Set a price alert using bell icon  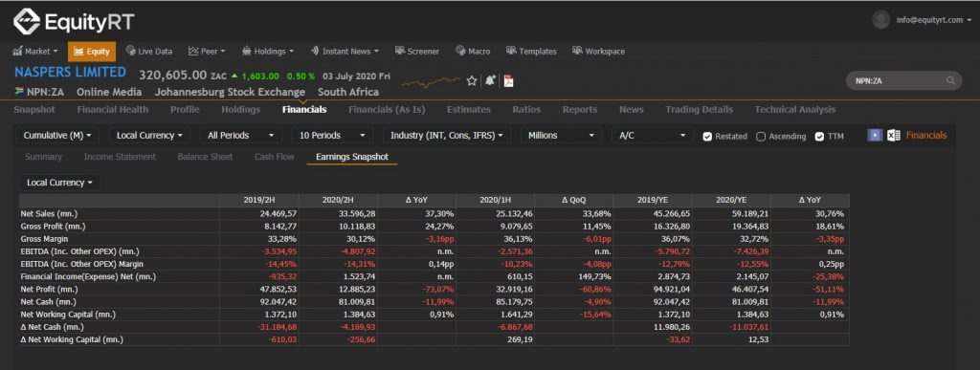(x=490, y=80)
